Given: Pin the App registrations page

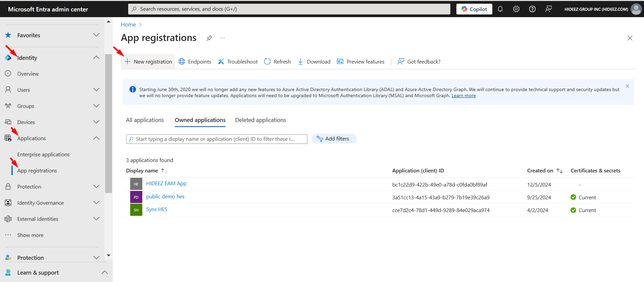Looking at the screenshot, I should 209,38.
